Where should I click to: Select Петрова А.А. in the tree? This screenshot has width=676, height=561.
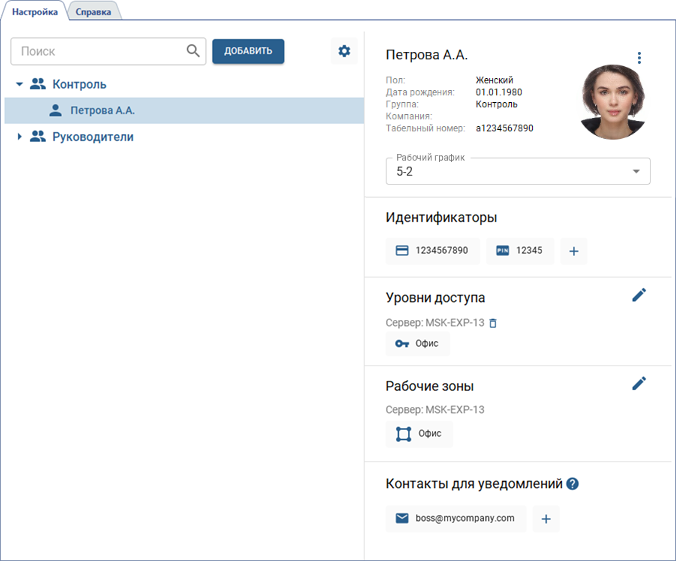click(102, 111)
